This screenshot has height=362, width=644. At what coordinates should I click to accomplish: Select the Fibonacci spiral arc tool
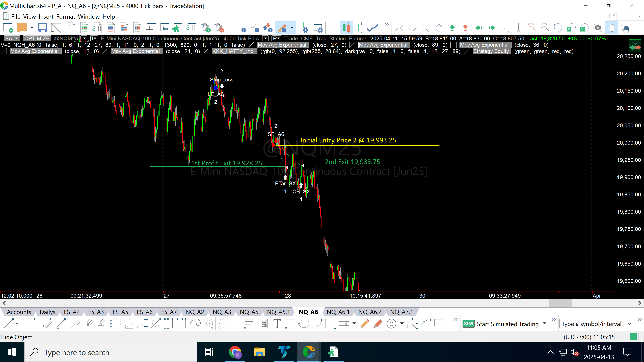point(195,324)
